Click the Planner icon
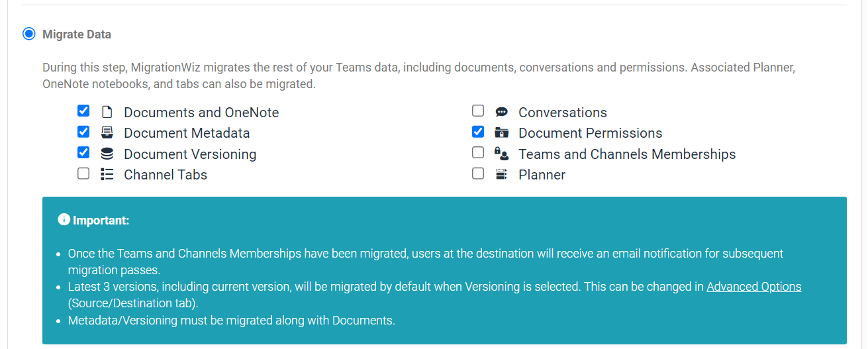The height and width of the screenshot is (349, 868). point(501,174)
